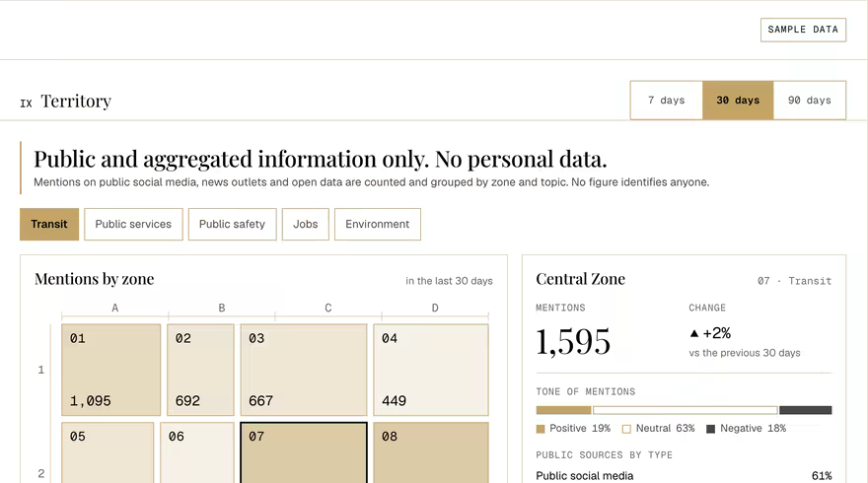
Task: Click the PUBLIC SOURCES BY TYPE label
Action: click(604, 454)
